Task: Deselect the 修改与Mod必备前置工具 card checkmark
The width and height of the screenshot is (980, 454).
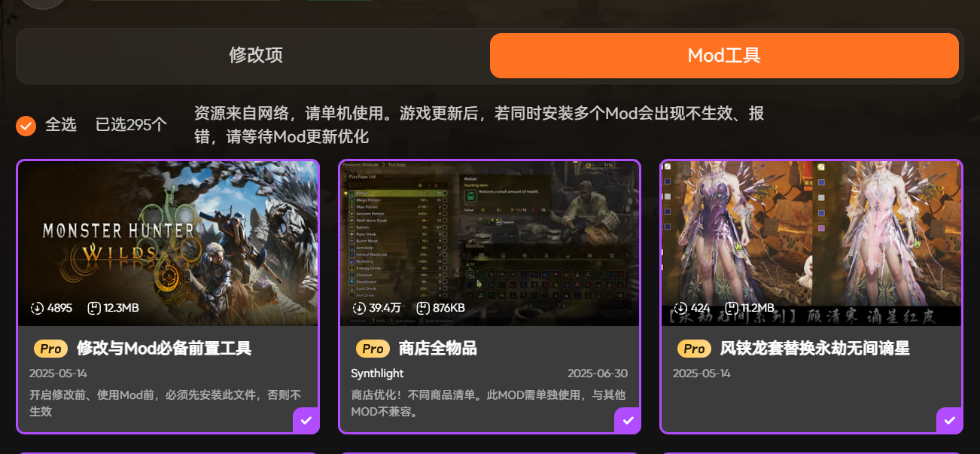Action: pos(306,420)
